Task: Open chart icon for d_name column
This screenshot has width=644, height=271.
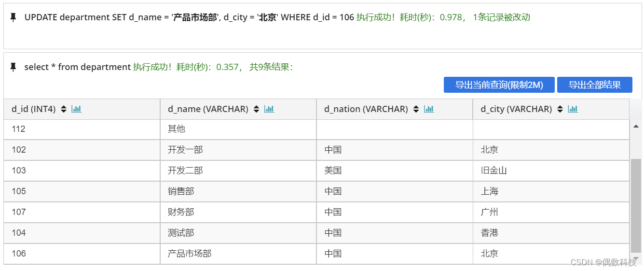Action: coord(269,109)
